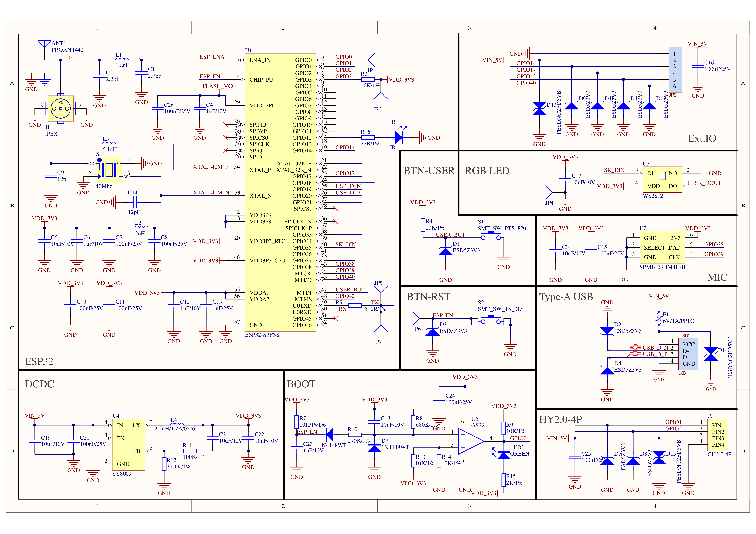
Task: Click the D7 diode symbol
Action: click(x=374, y=448)
